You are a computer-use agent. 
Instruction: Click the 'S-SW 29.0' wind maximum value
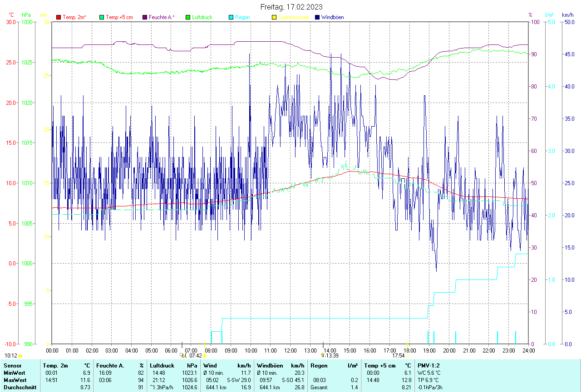pos(239,380)
